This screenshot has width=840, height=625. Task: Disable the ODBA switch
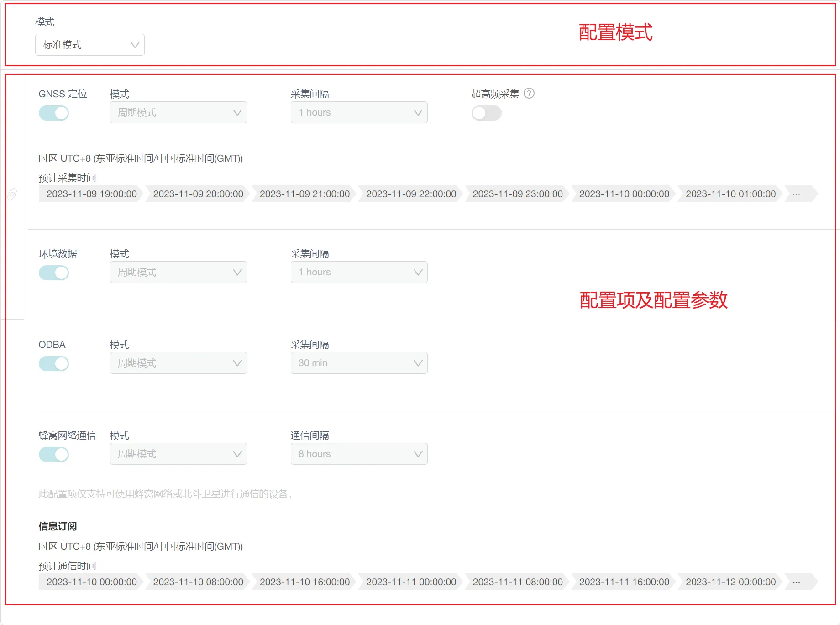tap(54, 363)
